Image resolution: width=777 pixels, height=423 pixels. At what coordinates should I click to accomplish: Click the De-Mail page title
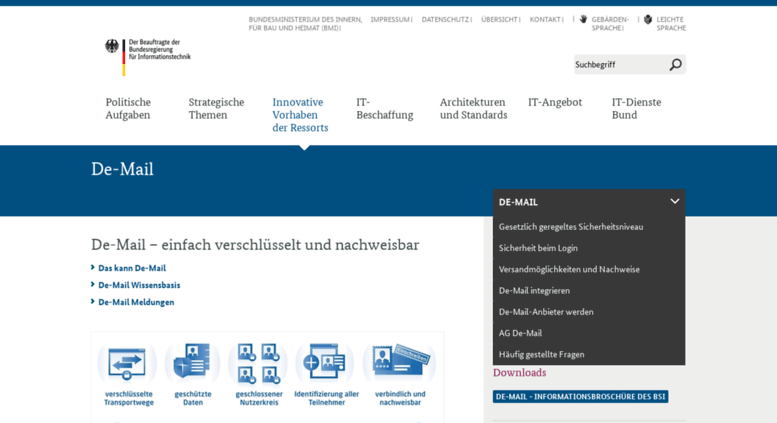click(122, 169)
